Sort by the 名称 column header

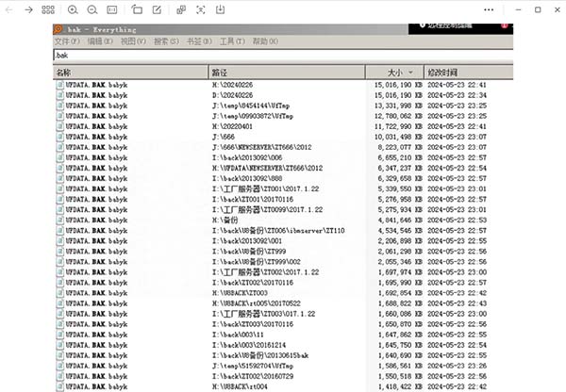(63, 72)
